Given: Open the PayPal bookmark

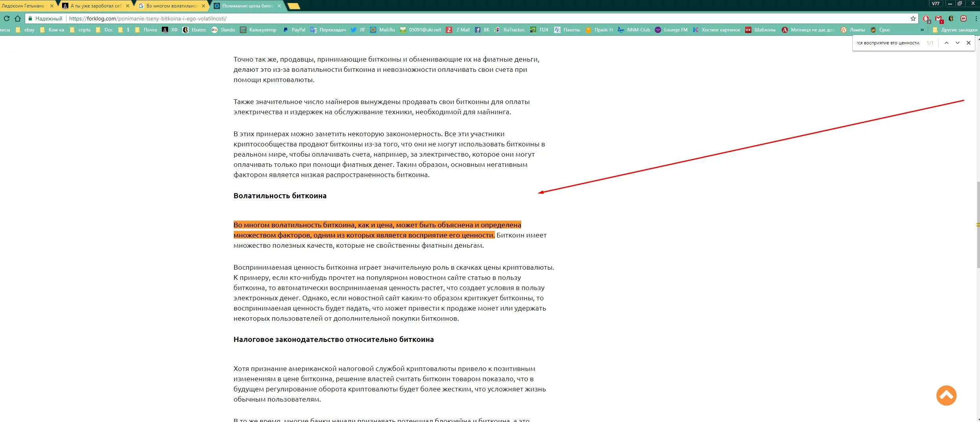Looking at the screenshot, I should point(294,30).
